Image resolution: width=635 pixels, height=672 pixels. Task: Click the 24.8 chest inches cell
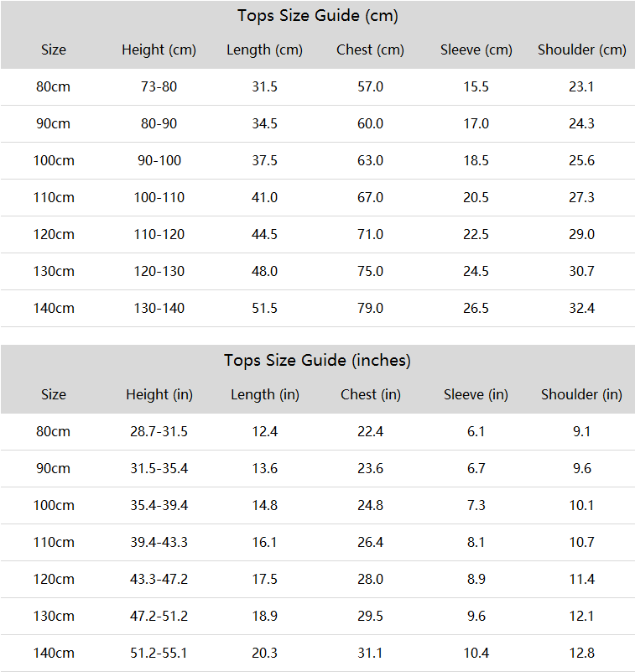coord(370,505)
